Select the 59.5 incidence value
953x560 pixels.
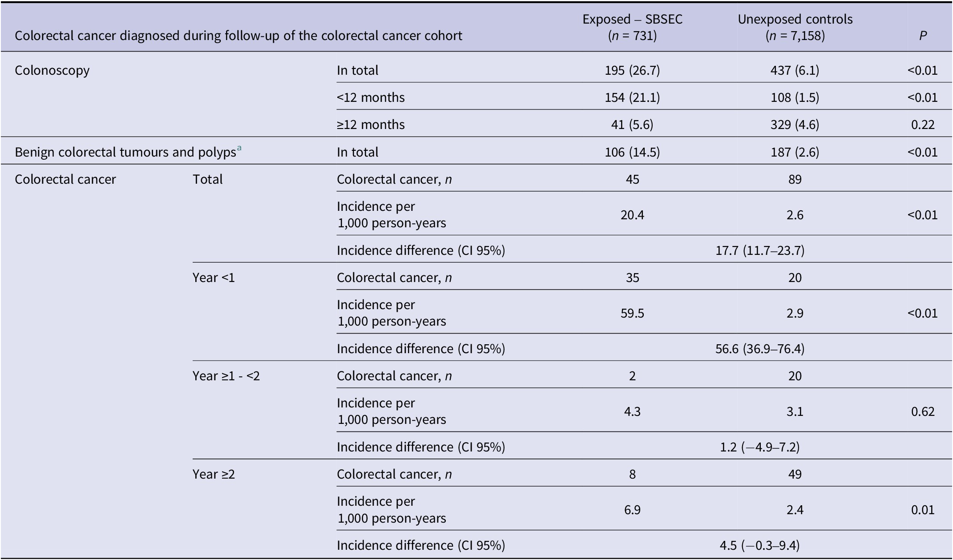pos(632,313)
